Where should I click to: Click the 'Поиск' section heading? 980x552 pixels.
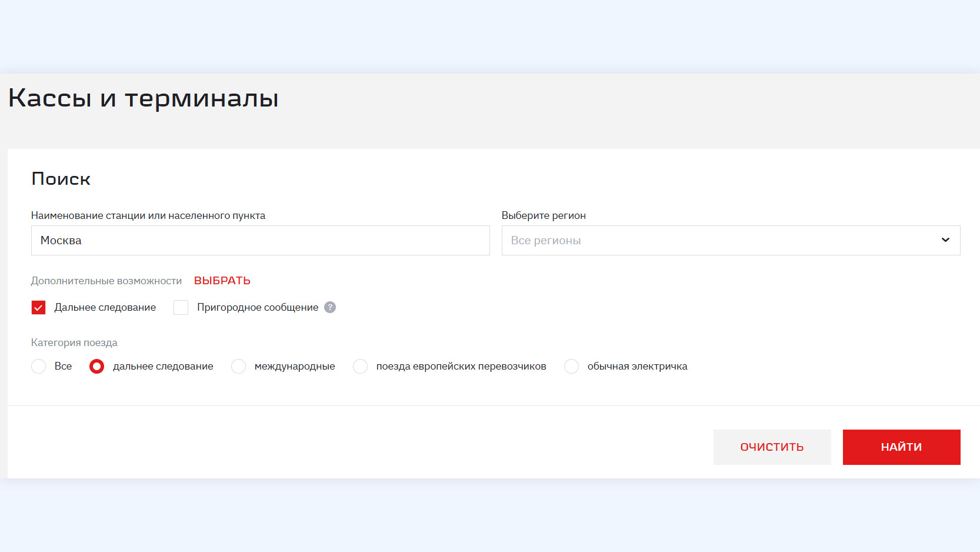[x=61, y=179]
